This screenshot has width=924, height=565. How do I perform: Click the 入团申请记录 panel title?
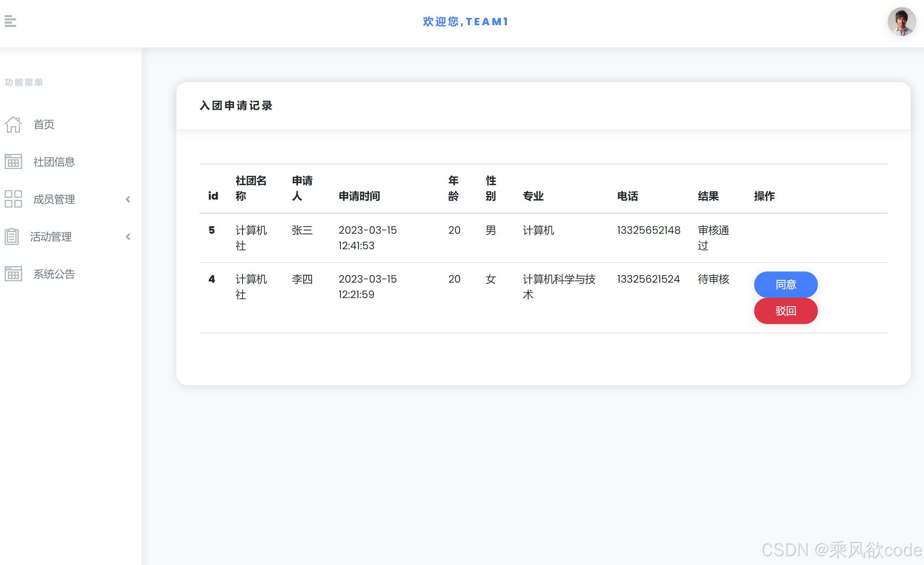236,106
